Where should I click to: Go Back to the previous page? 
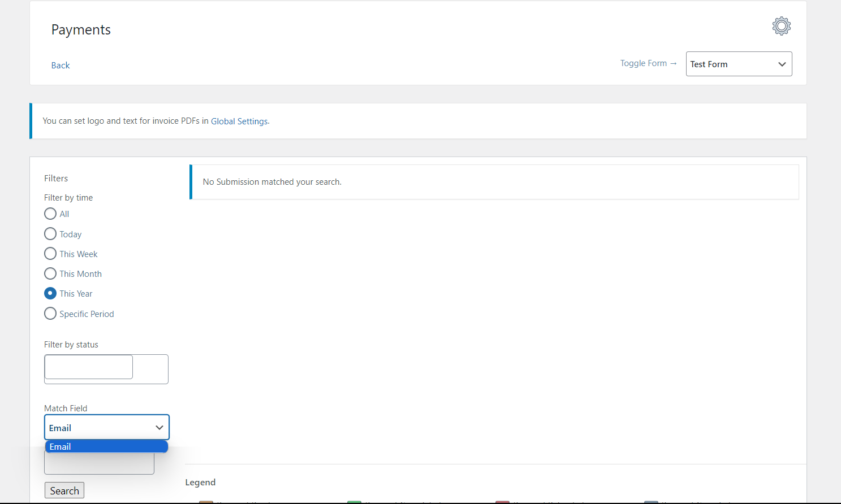coord(60,65)
